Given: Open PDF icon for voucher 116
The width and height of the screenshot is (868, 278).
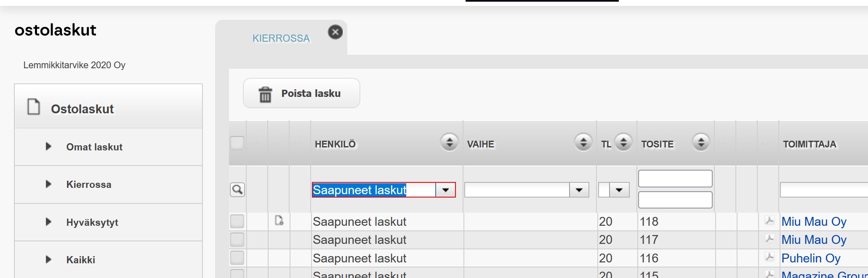Looking at the screenshot, I should click(769, 257).
